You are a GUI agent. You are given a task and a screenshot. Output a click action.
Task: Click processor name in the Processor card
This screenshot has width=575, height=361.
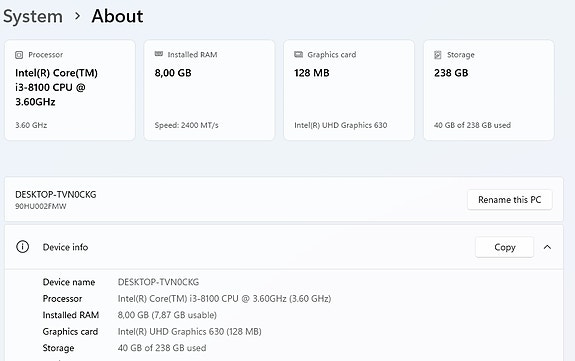click(x=56, y=87)
